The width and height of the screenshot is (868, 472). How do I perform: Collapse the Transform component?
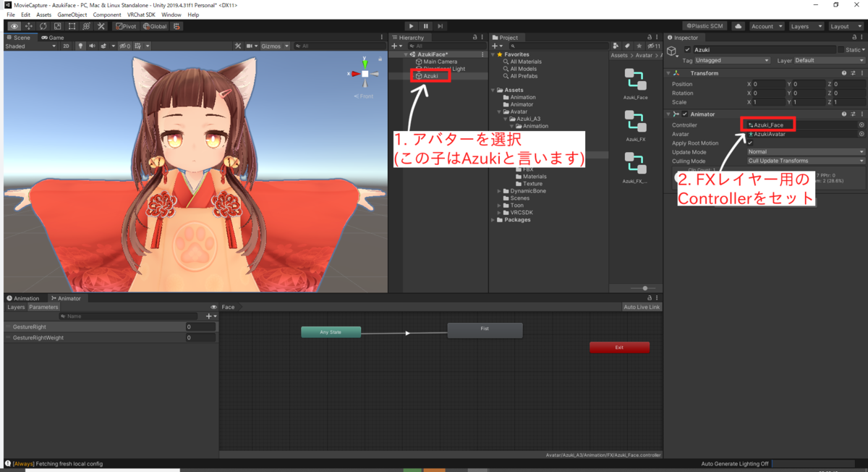coord(668,73)
